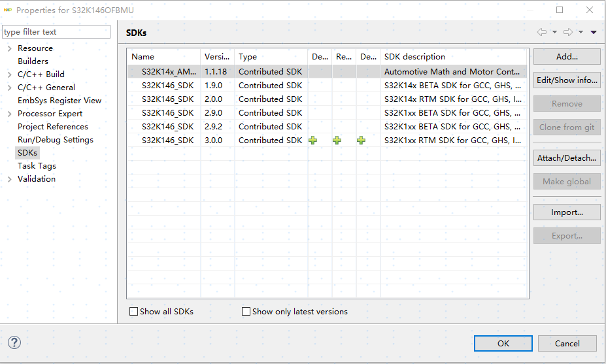
Task: Sort by the Name column header
Action: point(164,57)
